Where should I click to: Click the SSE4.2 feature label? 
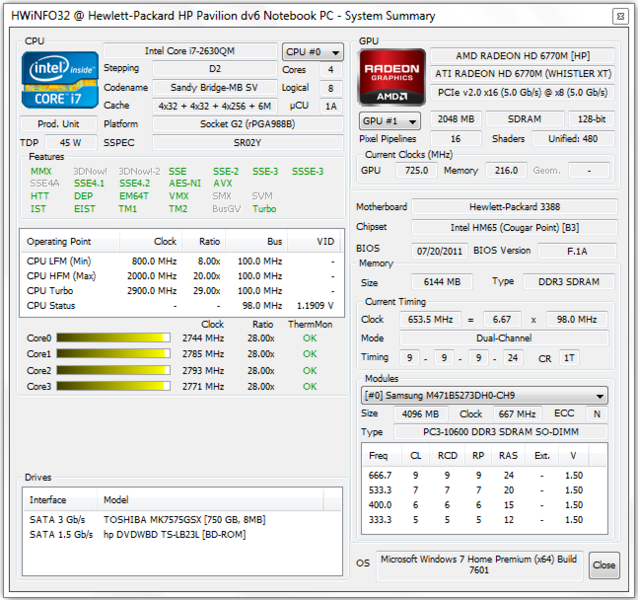coord(135,183)
